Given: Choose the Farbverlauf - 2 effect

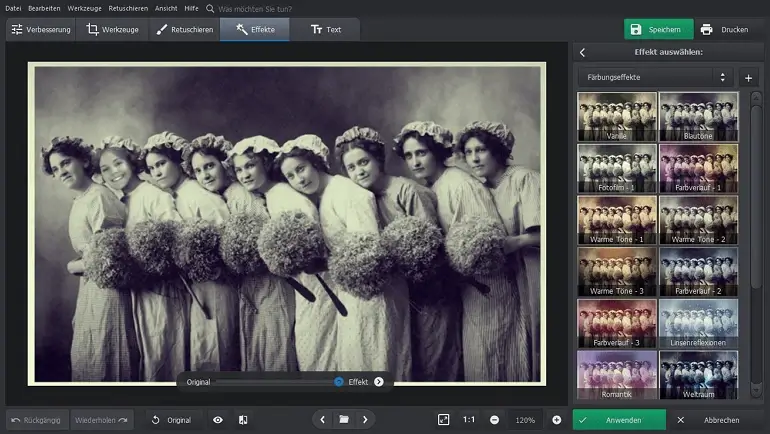Looking at the screenshot, I should [x=698, y=271].
